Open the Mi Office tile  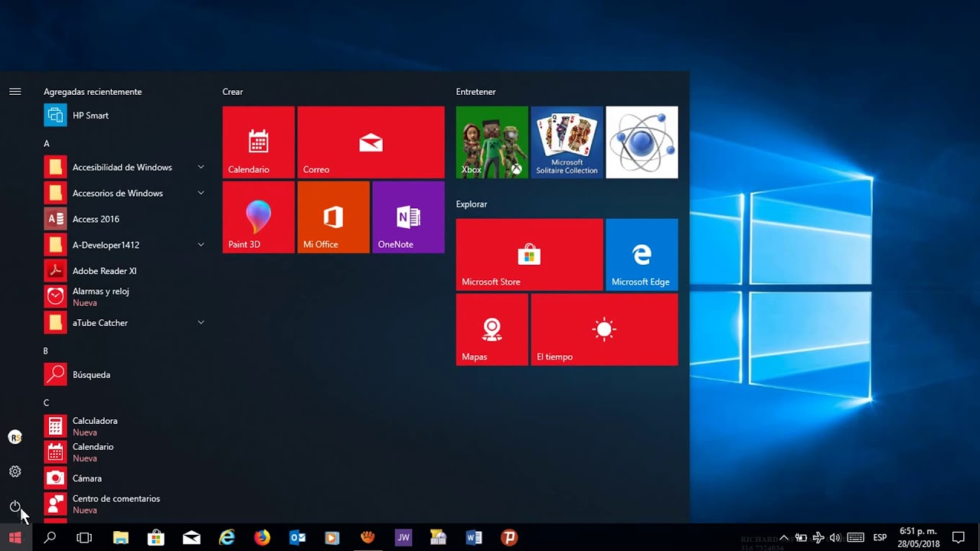click(x=333, y=217)
